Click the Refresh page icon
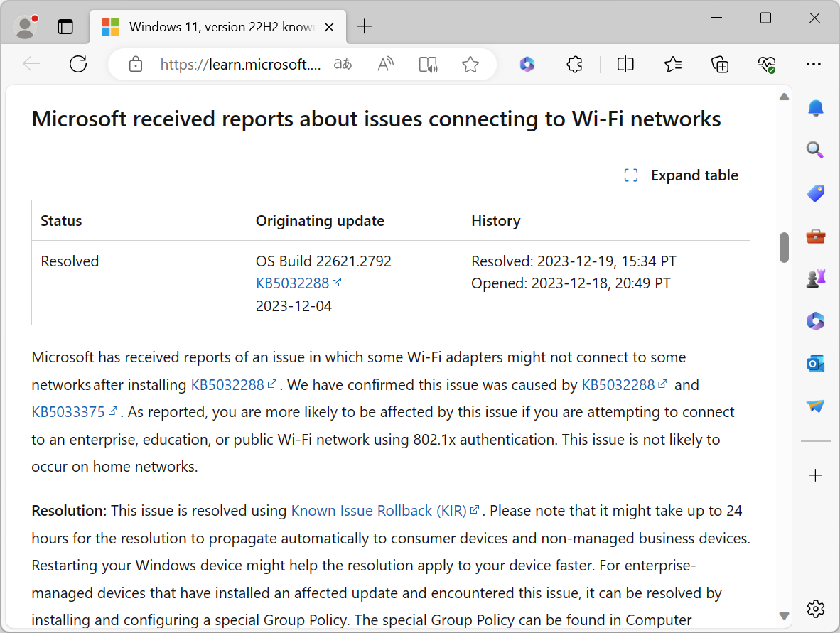Screen dimensions: 840x633 [x=78, y=65]
